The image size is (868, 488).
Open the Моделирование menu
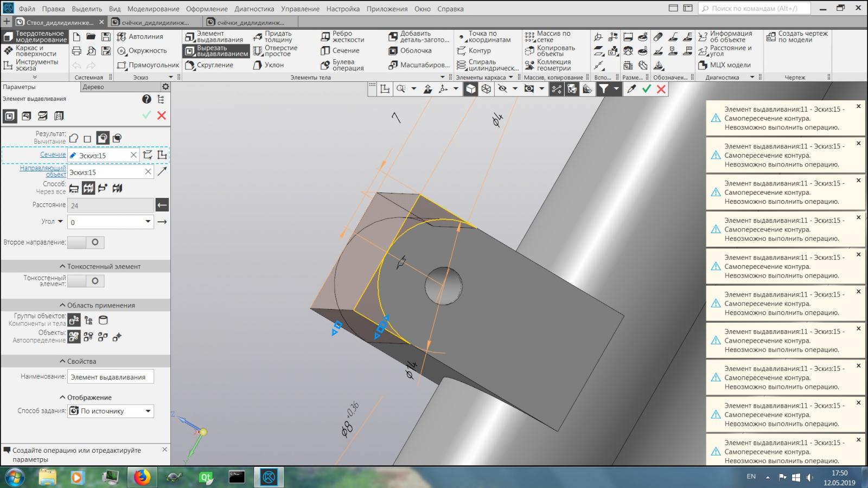point(154,9)
